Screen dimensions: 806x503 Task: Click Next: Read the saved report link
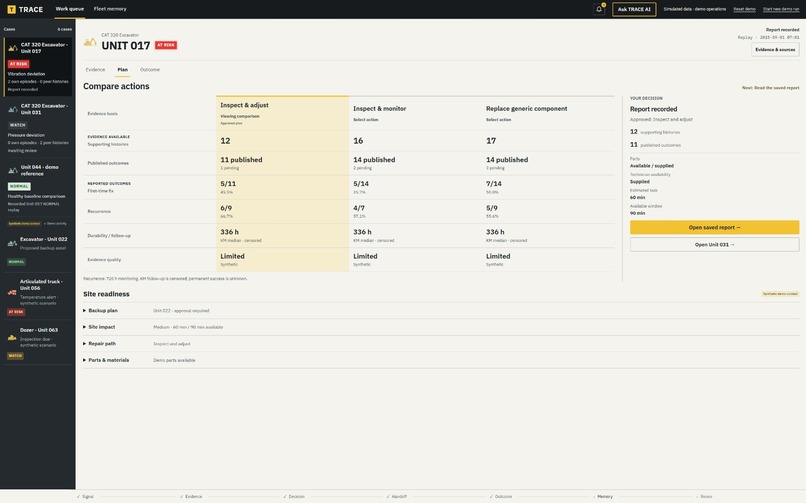(x=770, y=88)
